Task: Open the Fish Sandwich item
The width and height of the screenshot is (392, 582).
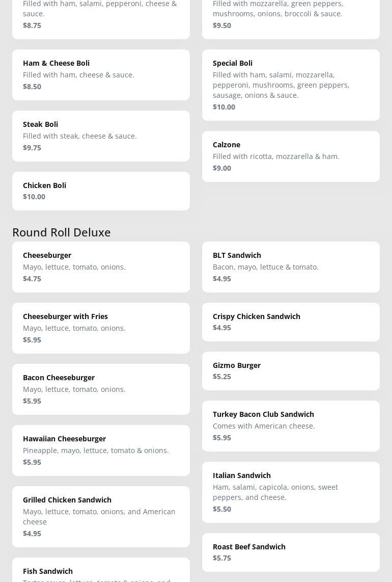Action: tap(101, 572)
